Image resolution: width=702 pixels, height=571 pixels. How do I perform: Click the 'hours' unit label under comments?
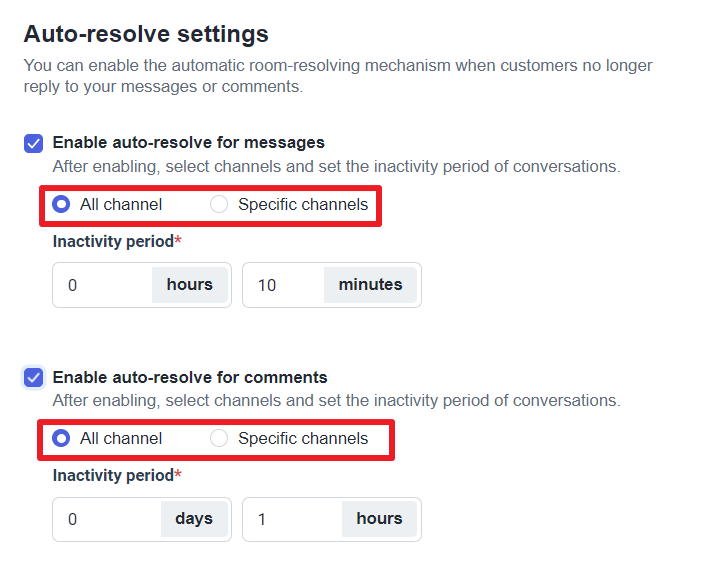point(379,519)
